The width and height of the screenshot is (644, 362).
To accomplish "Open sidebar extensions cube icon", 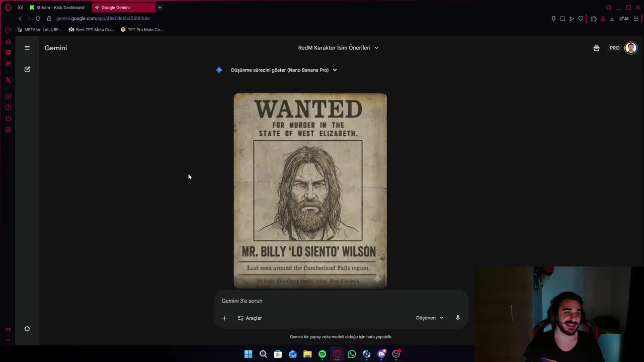I will [x=8, y=119].
